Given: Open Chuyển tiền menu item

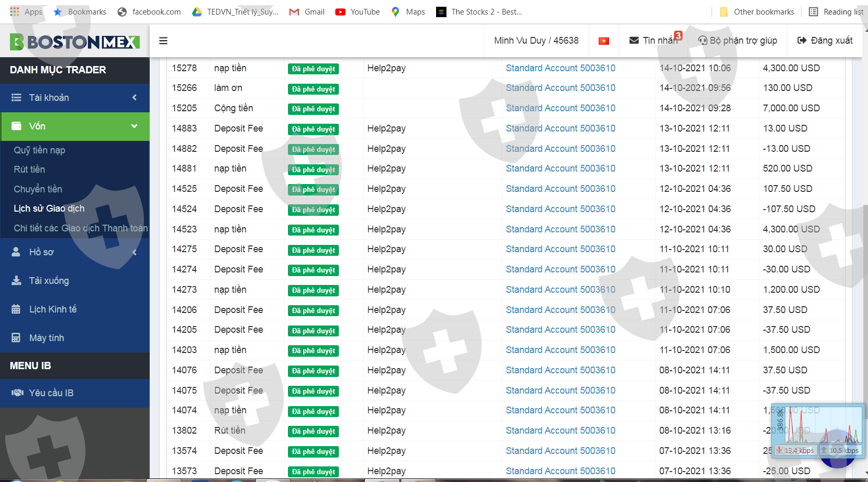Looking at the screenshot, I should coord(38,189).
